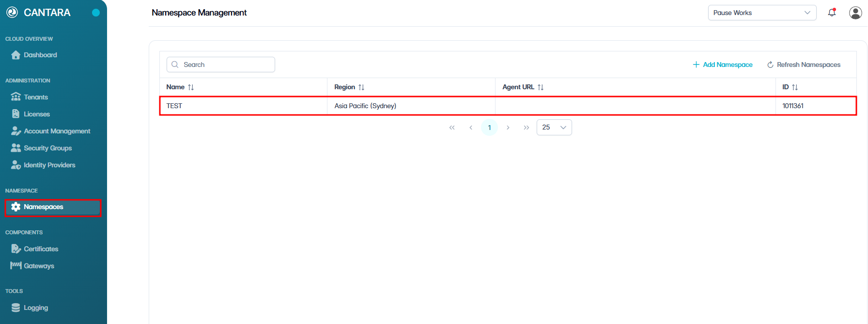Click the Tenants group icon
The image size is (868, 324).
coord(16,97)
